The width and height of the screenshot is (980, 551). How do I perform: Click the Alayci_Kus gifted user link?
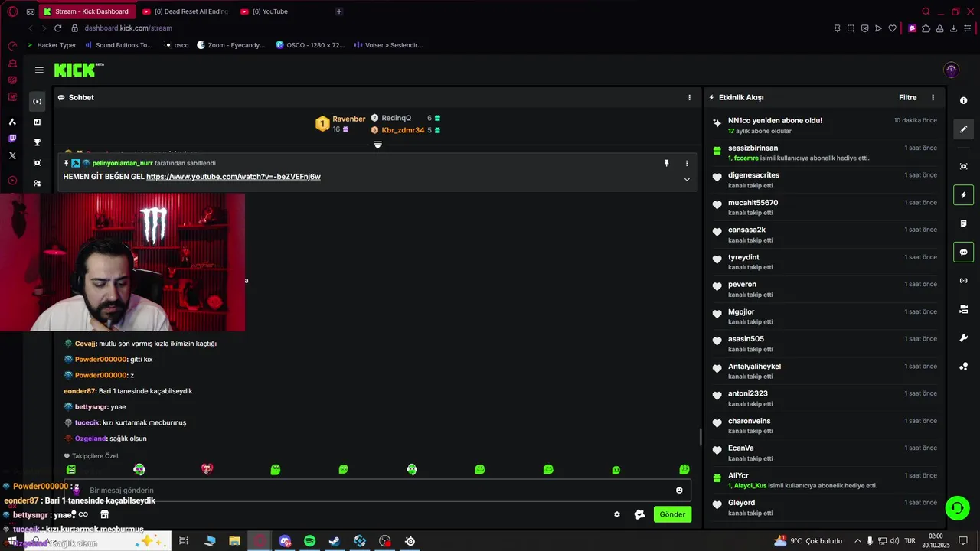(x=750, y=486)
